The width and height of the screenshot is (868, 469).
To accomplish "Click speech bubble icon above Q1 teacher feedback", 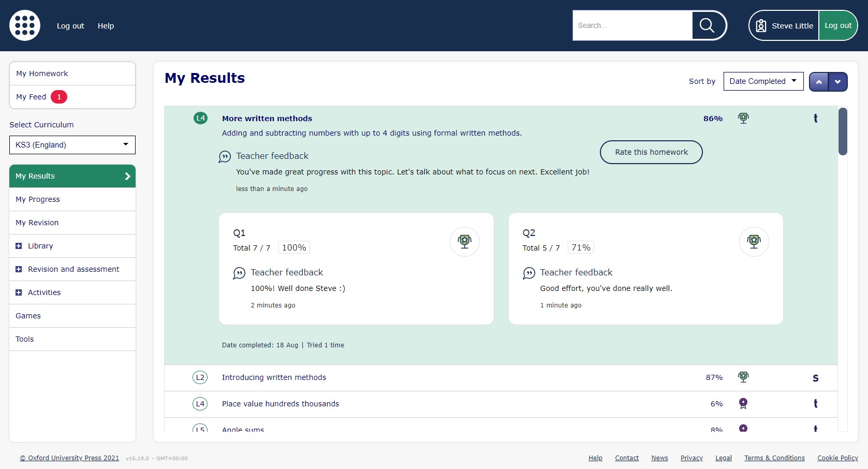I will pos(239,273).
